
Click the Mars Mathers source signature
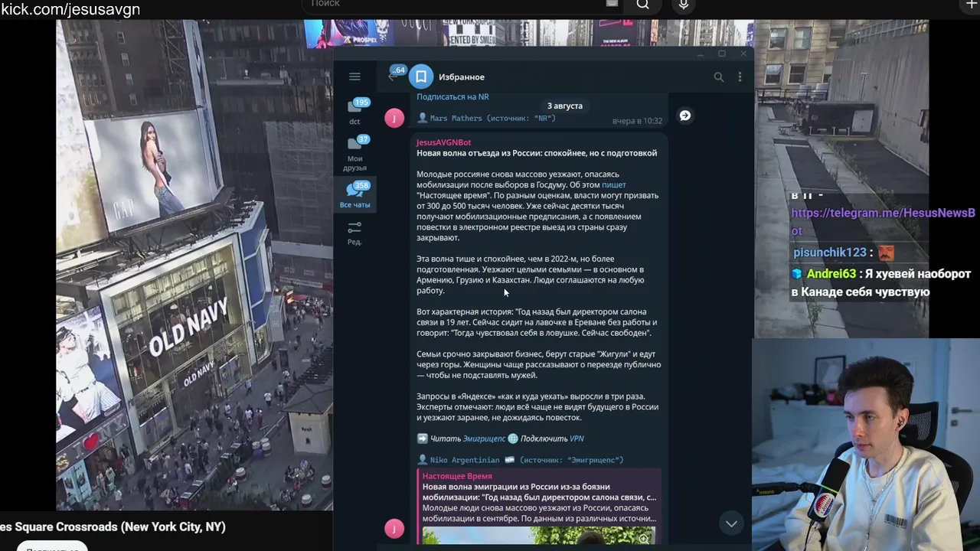[x=486, y=118]
